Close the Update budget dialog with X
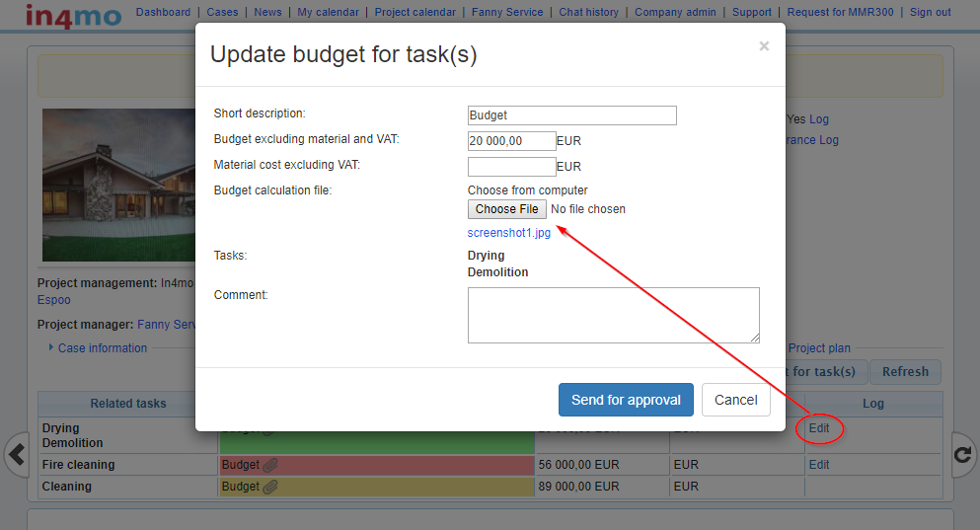 coord(763,46)
